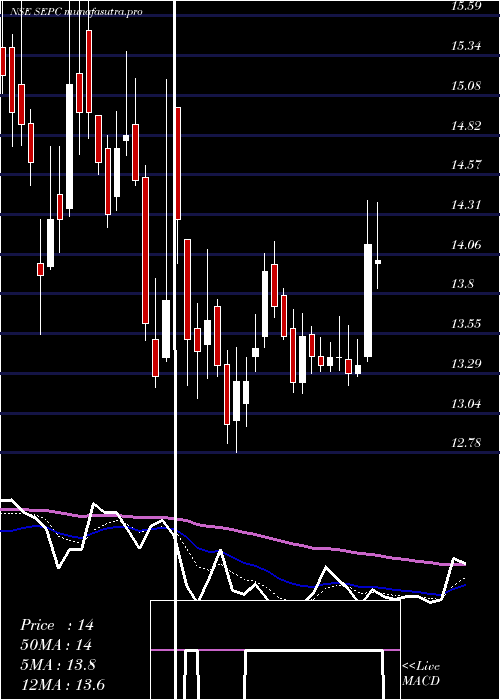Click the 14.82 price axis label
The width and height of the screenshot is (500, 700).
point(467,125)
